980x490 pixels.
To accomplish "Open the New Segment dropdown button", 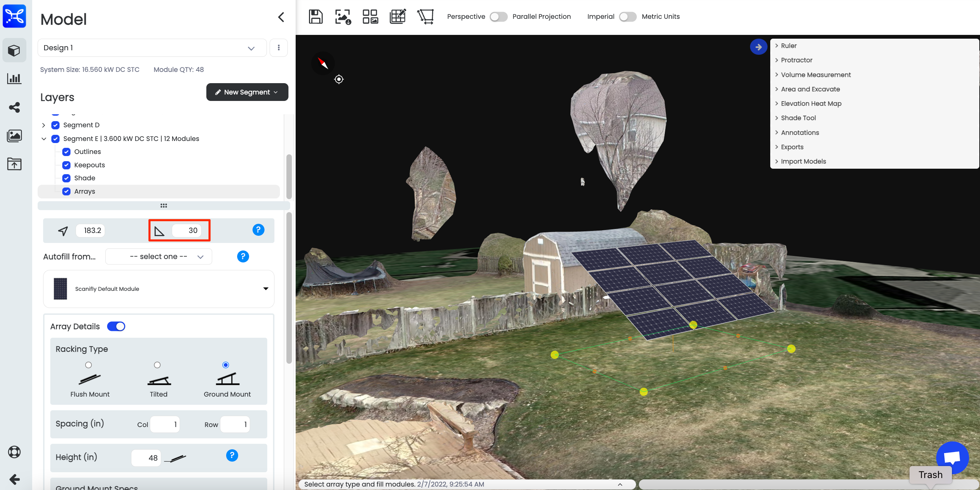I will click(x=247, y=92).
